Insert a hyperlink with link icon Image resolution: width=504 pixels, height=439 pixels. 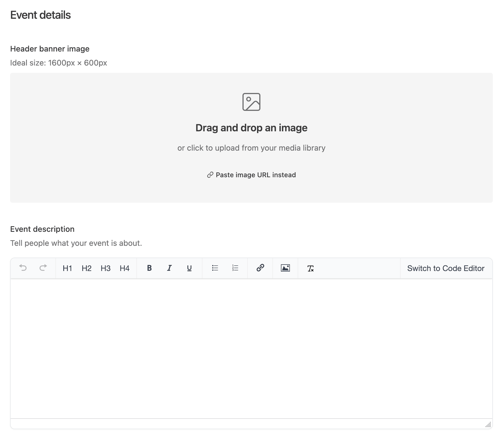pyautogui.click(x=260, y=268)
